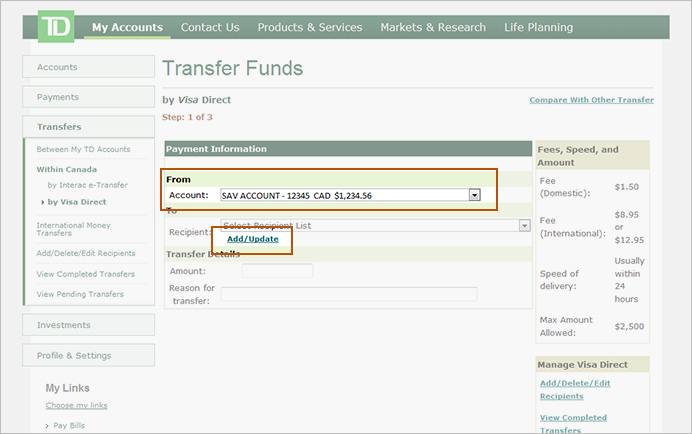Click the From Account dropdown arrow

tap(474, 195)
